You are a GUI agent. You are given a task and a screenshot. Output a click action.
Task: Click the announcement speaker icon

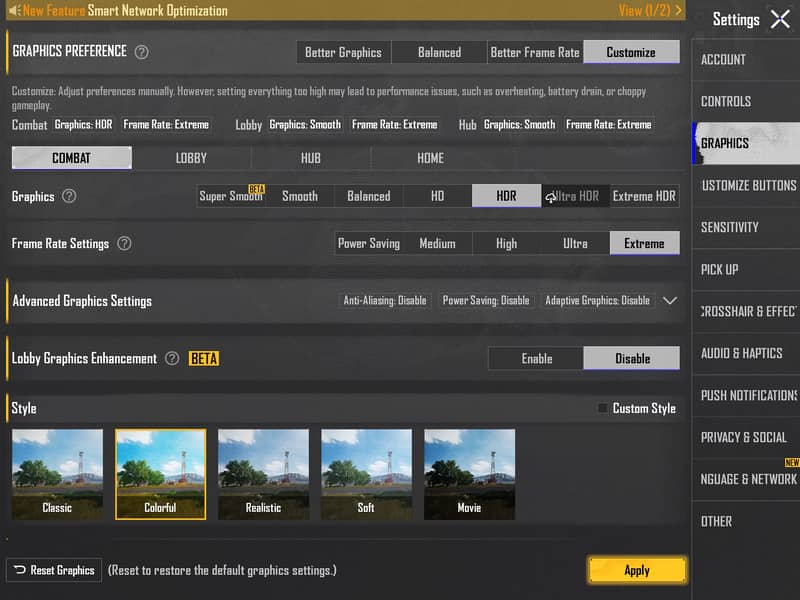(x=14, y=10)
